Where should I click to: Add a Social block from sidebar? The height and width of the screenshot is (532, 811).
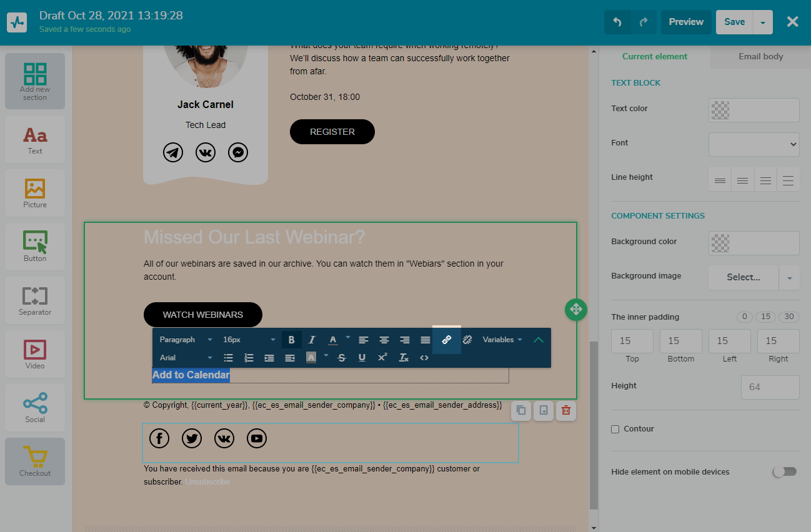pos(35,408)
